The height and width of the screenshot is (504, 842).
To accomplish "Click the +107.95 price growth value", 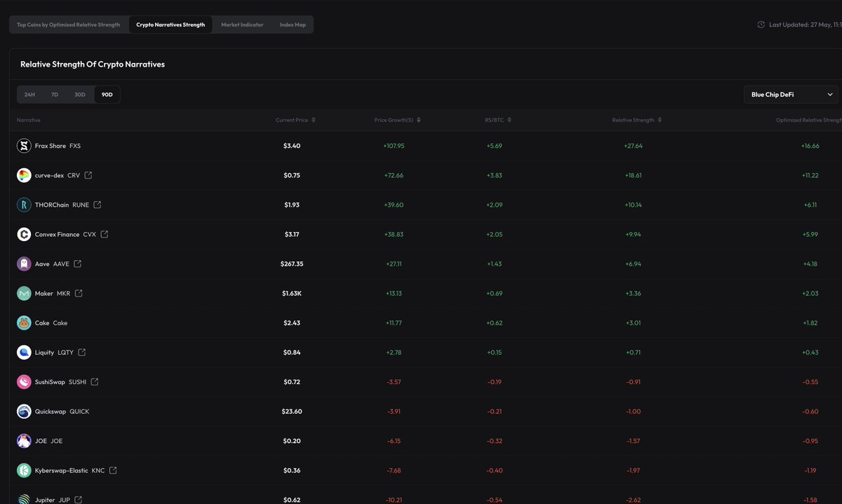I will (x=394, y=146).
